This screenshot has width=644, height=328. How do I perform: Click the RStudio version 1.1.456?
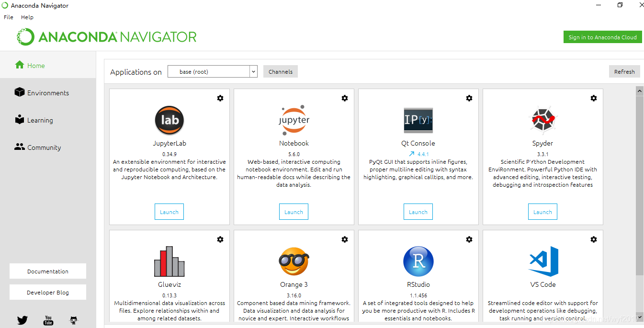(418, 295)
